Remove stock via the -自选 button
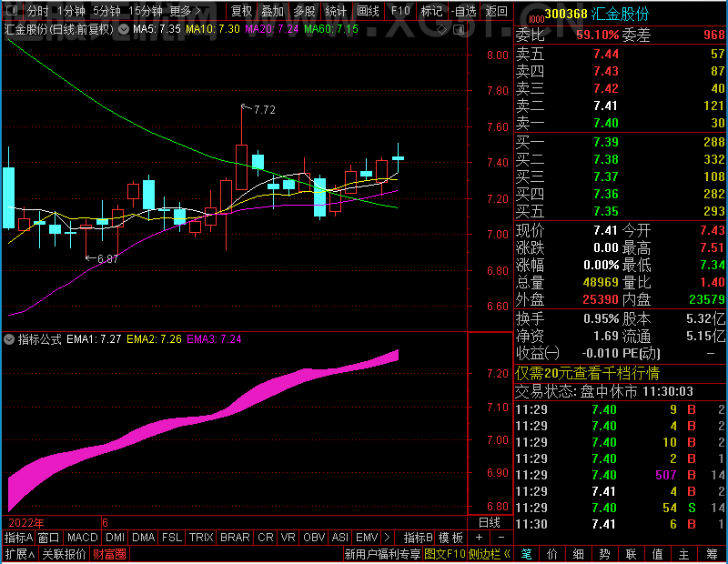 (463, 11)
